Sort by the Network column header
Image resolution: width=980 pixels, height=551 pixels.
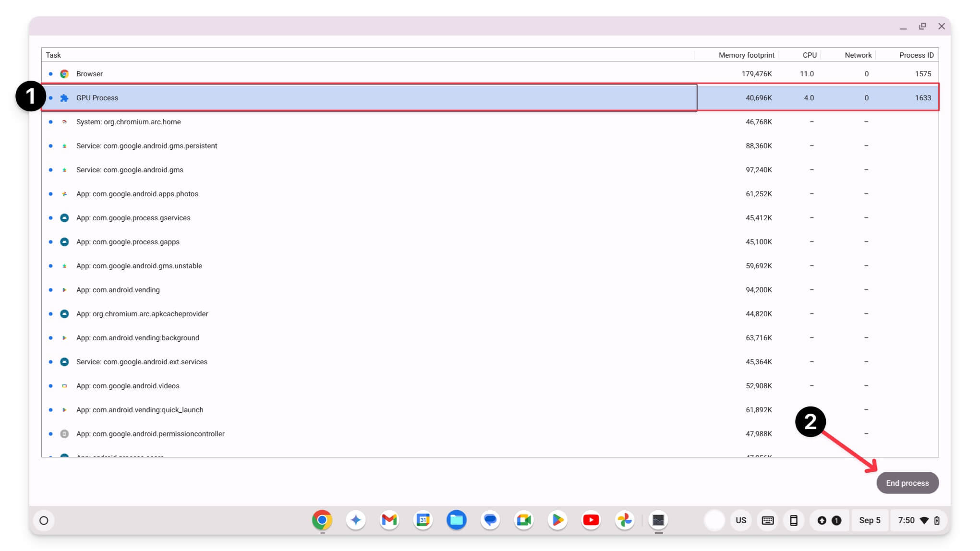tap(848, 55)
